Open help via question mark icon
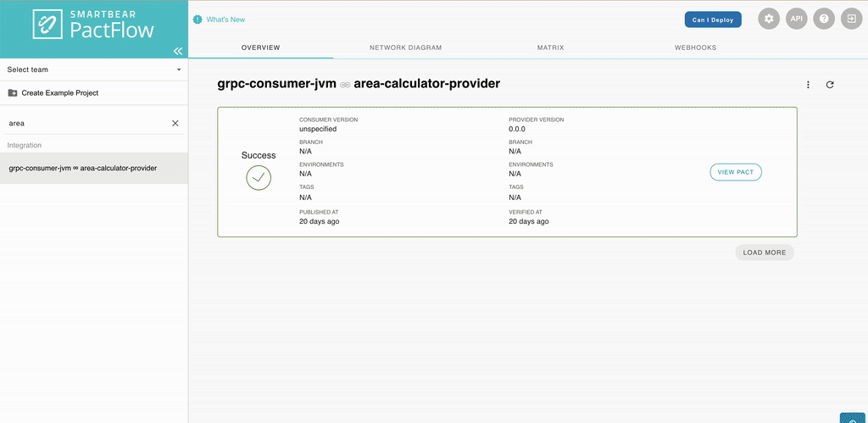This screenshot has width=868, height=423. point(824,19)
